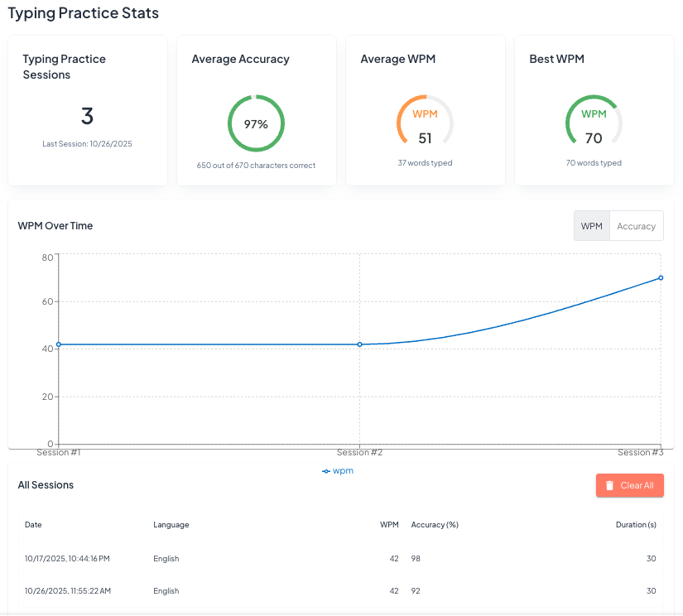The height and width of the screenshot is (616, 683).
Task: Click the wpm legend marker below chart
Action: (x=326, y=470)
